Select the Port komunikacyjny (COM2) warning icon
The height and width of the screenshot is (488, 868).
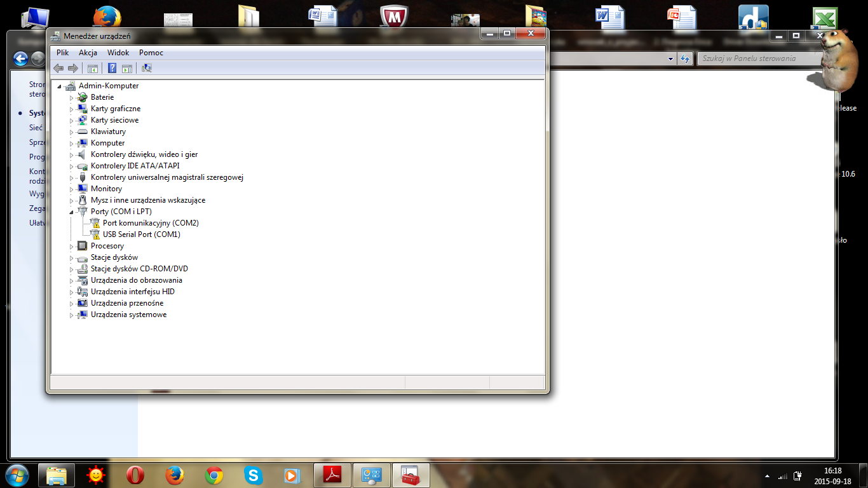[95, 223]
